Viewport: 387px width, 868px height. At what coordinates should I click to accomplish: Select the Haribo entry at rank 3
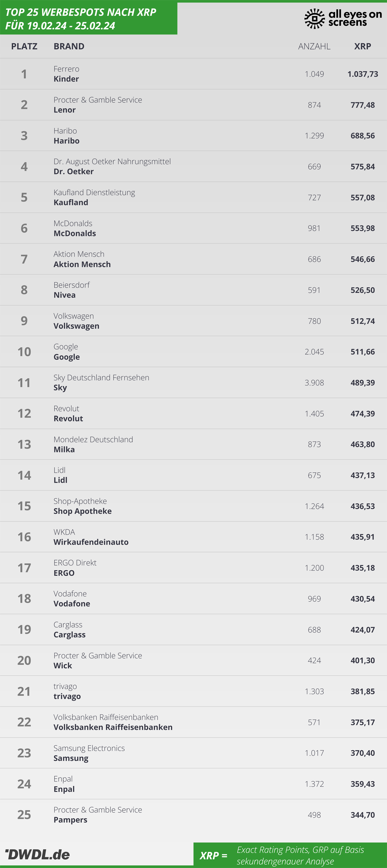(x=193, y=135)
